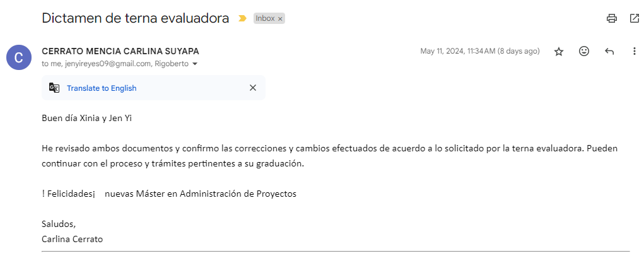Open the email in a new window
Viewport: 644px width, 256px height.
point(634,18)
